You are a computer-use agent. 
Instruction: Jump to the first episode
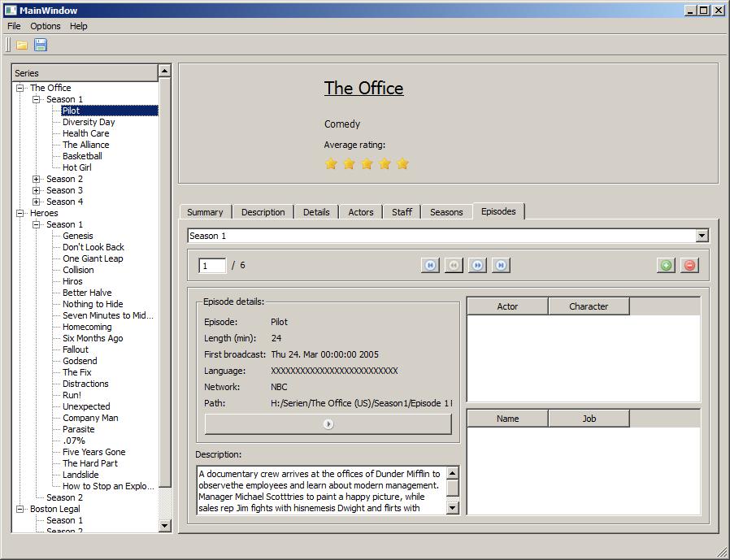point(430,265)
